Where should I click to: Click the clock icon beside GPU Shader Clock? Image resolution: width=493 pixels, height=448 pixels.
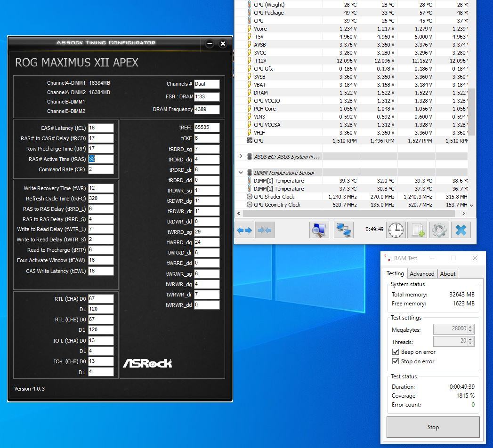(250, 197)
